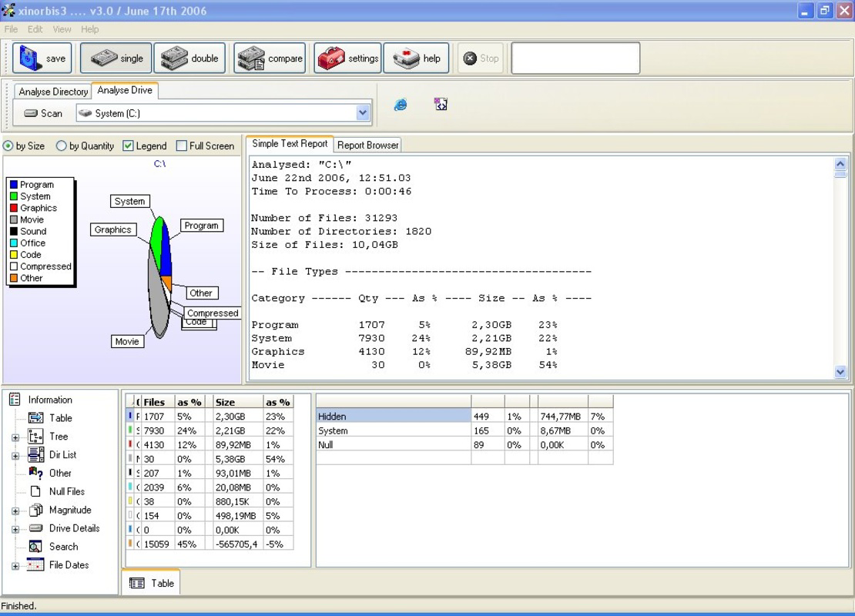The width and height of the screenshot is (855, 616).
Task: Select the Table icon in tree
Action: [x=35, y=418]
